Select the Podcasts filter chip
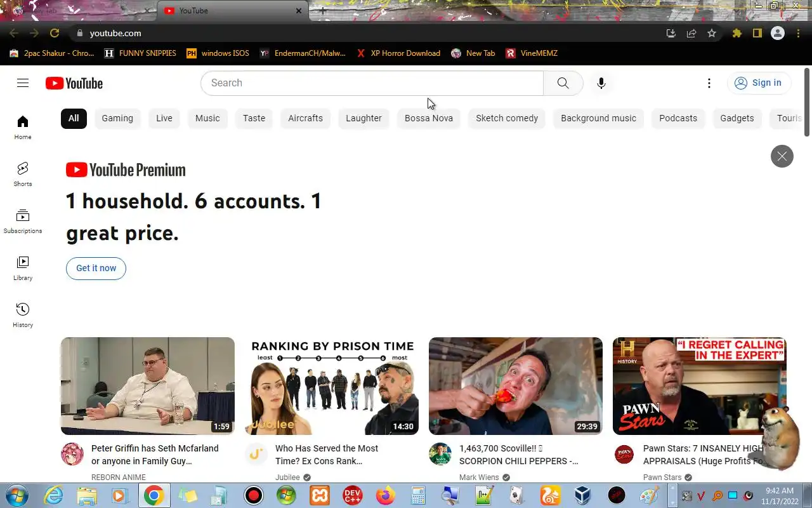 [x=678, y=118]
